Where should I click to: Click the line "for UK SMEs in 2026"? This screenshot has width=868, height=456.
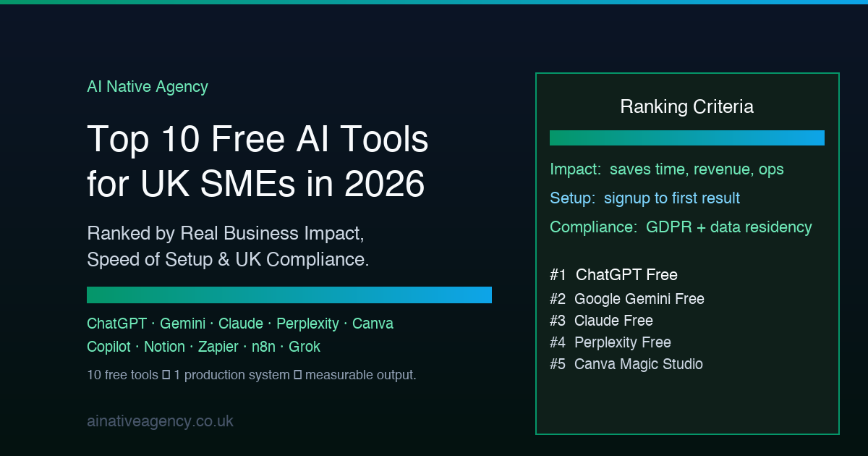(x=256, y=184)
